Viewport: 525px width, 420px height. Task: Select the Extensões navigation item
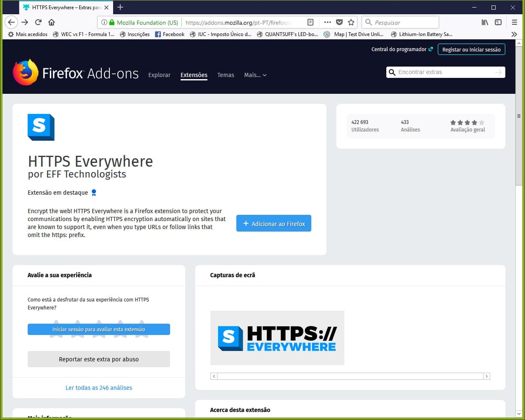click(194, 75)
